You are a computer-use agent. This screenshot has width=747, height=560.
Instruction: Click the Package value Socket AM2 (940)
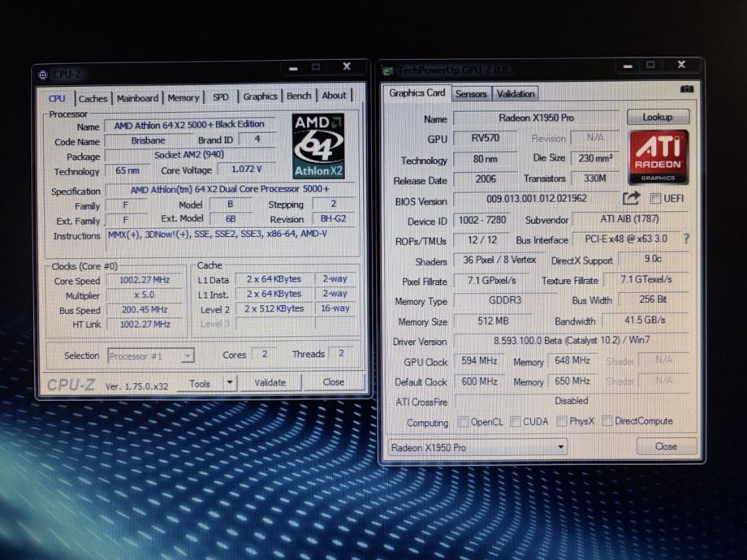[x=189, y=155]
